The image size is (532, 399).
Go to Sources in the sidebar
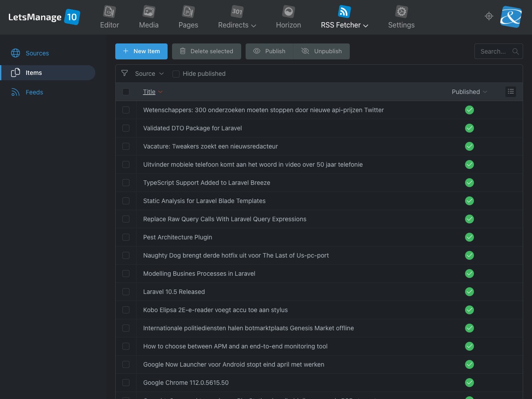[x=37, y=53]
